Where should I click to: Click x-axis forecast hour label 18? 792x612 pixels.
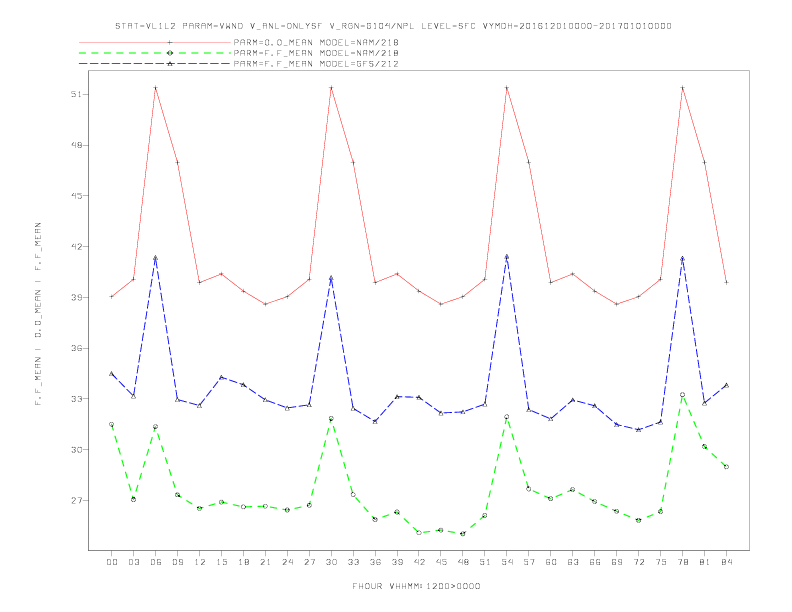243,562
